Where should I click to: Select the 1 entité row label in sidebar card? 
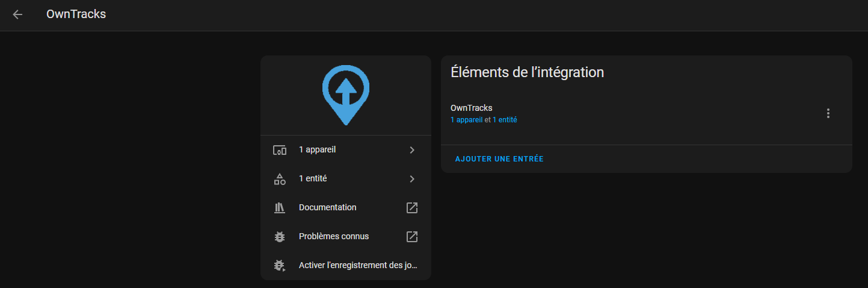(313, 178)
